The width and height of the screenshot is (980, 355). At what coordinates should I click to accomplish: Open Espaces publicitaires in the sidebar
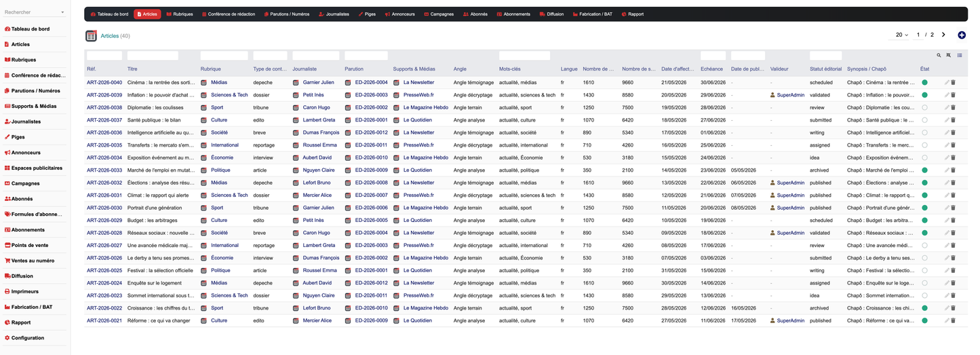[35, 168]
